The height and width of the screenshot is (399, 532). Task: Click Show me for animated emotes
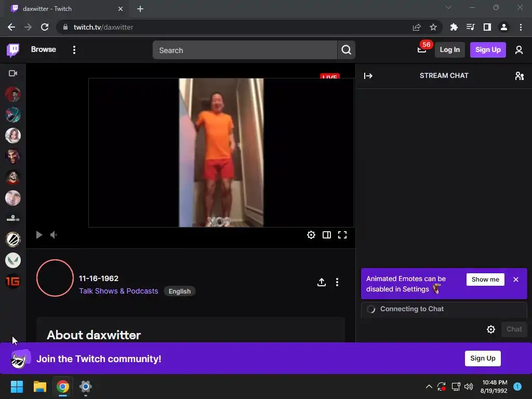[x=485, y=280]
